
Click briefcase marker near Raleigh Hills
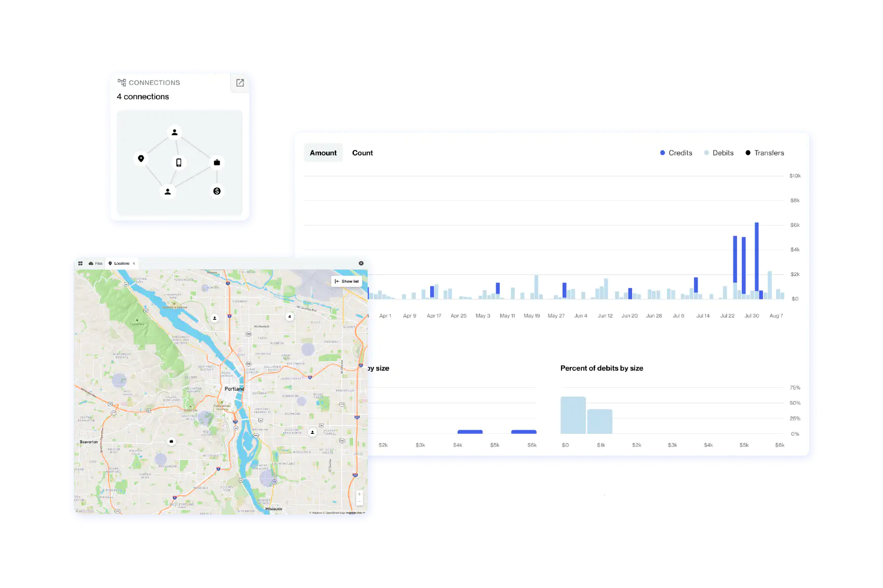(x=171, y=442)
